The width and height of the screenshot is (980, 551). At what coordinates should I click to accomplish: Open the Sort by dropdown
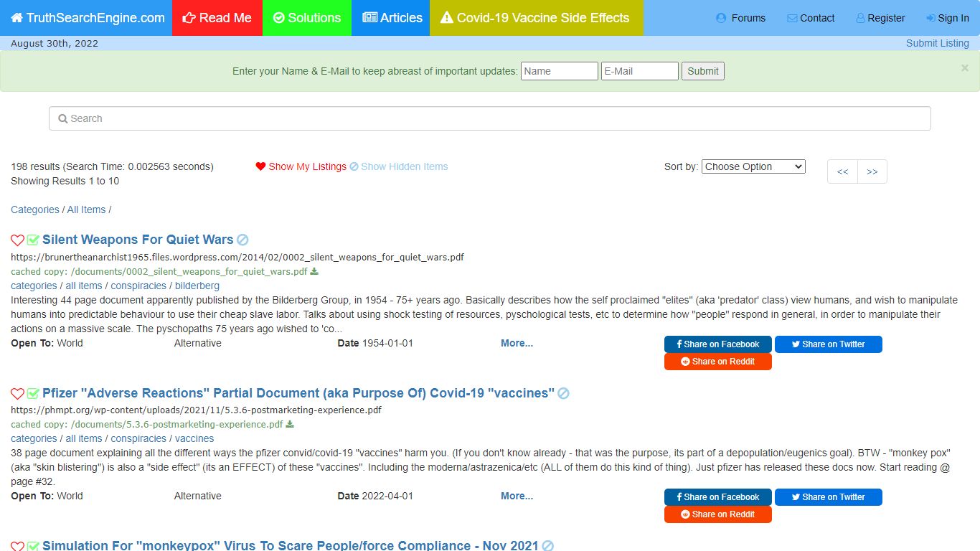pos(753,166)
